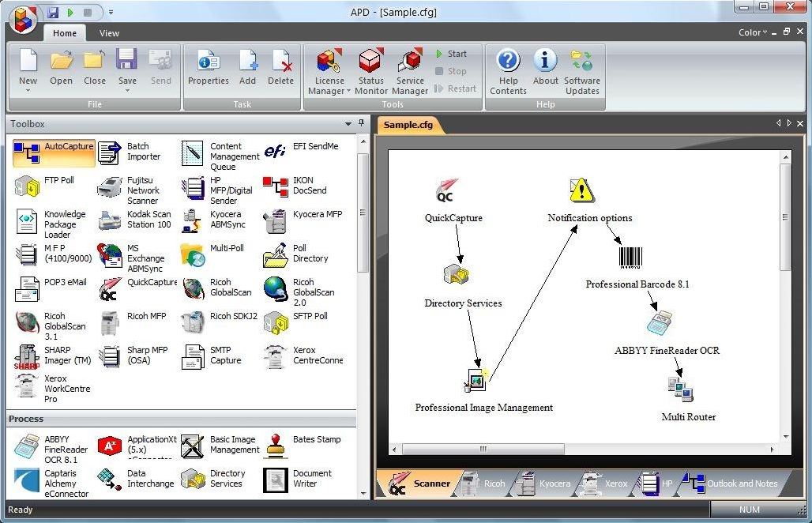
Task: Open the Status Monitor tool
Action: tap(370, 71)
